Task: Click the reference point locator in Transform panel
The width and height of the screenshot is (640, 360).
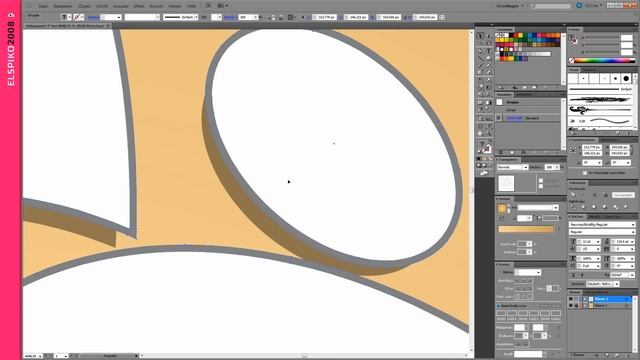Action: [x=573, y=150]
